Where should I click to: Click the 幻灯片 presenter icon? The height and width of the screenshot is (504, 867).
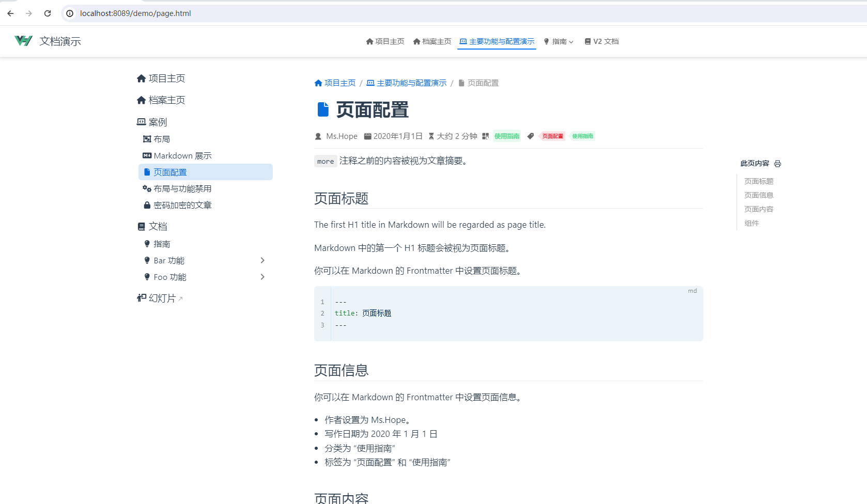(142, 298)
